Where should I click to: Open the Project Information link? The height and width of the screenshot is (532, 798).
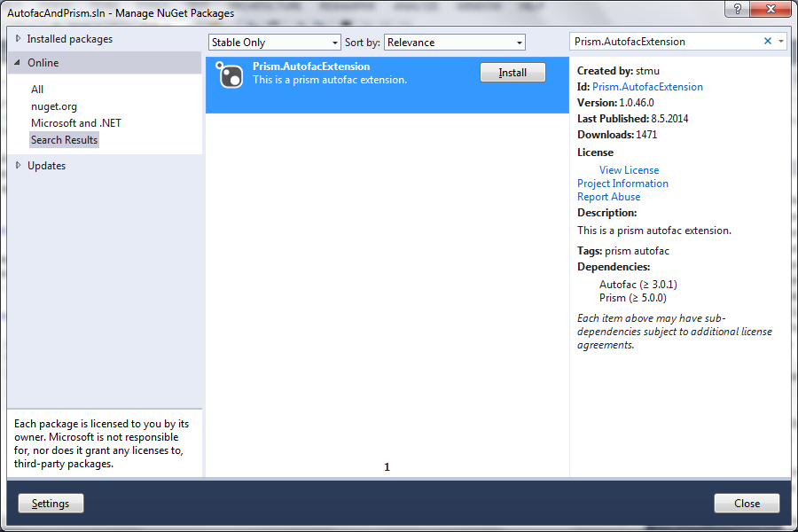[x=622, y=184]
